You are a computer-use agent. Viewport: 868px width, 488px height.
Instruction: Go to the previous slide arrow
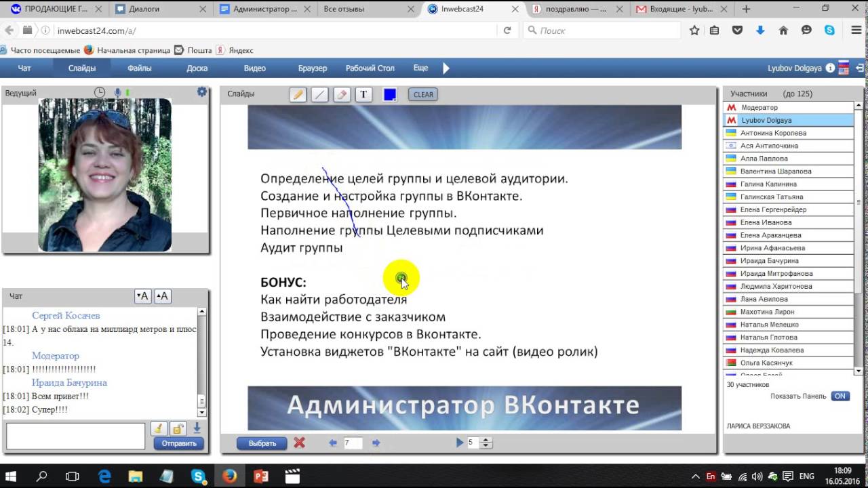pos(333,443)
